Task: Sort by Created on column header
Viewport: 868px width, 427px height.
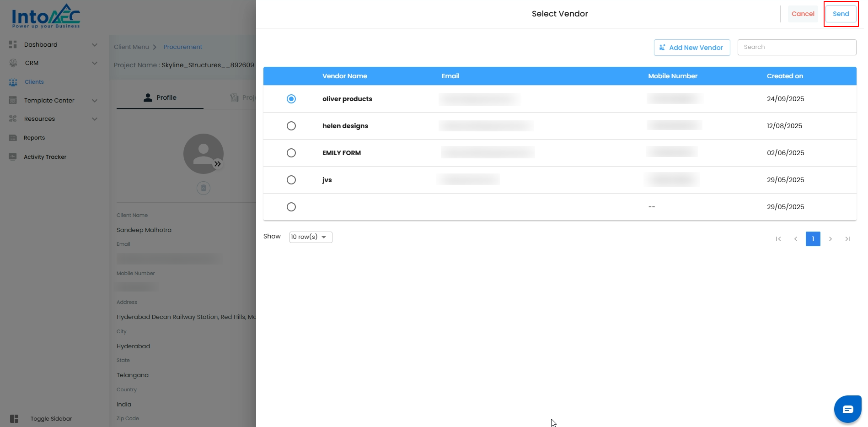Action: coord(785,76)
